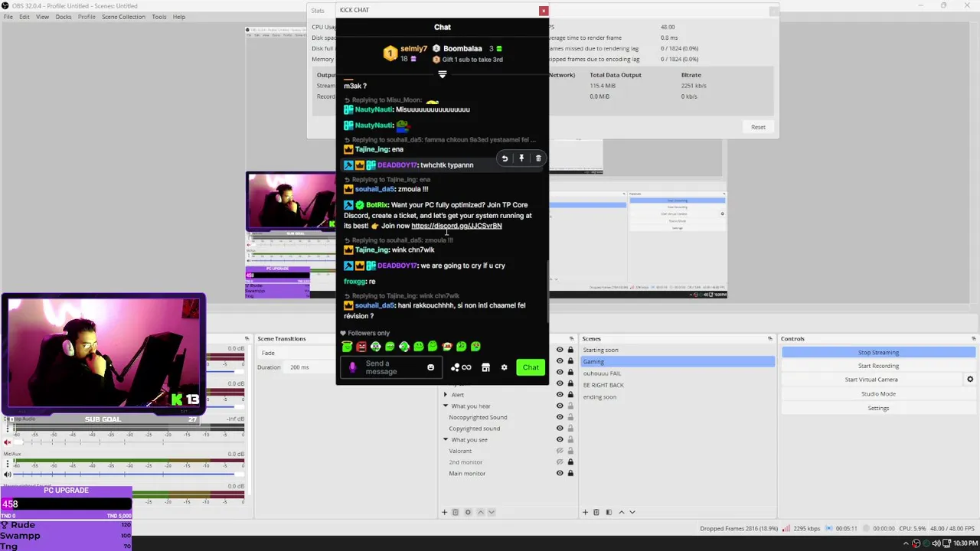
Task: Collapse the What you hear group
Action: (446, 406)
